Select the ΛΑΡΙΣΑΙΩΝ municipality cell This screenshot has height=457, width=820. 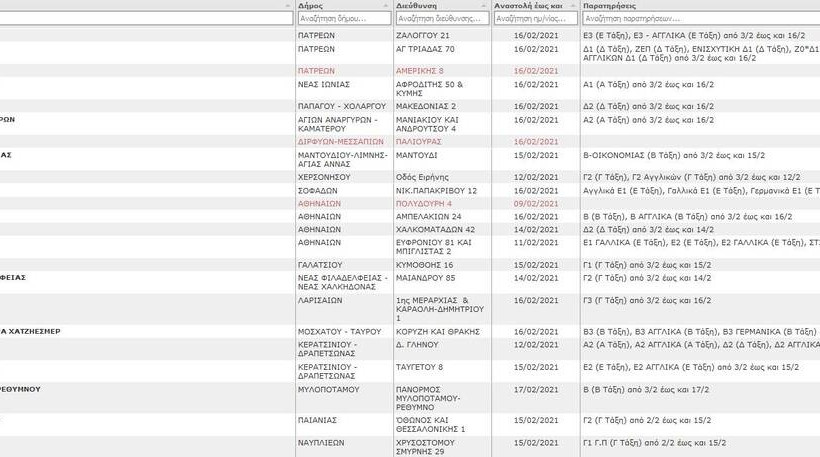pyautogui.click(x=320, y=299)
